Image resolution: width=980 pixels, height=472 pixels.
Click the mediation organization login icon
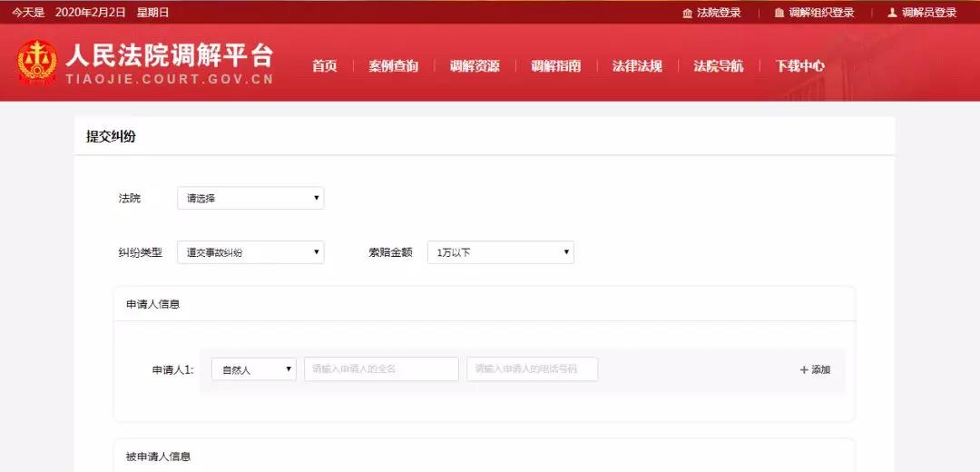(779, 13)
